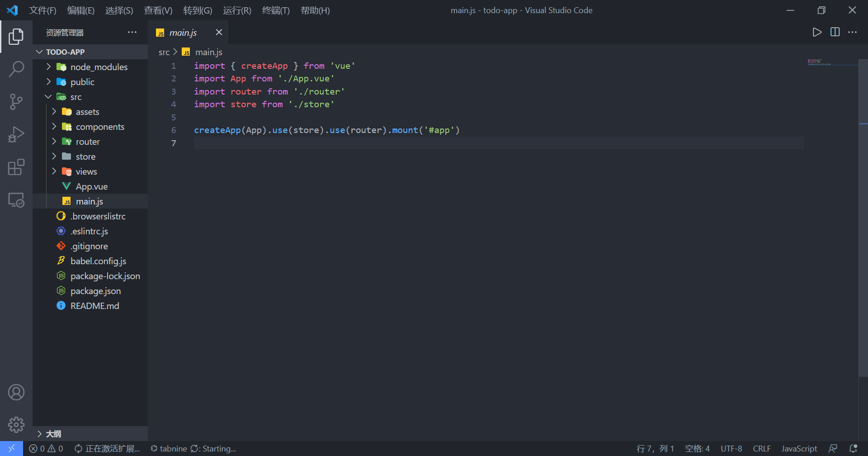Open the 编辑(E) menu
The height and width of the screenshot is (456, 868).
click(x=80, y=10)
